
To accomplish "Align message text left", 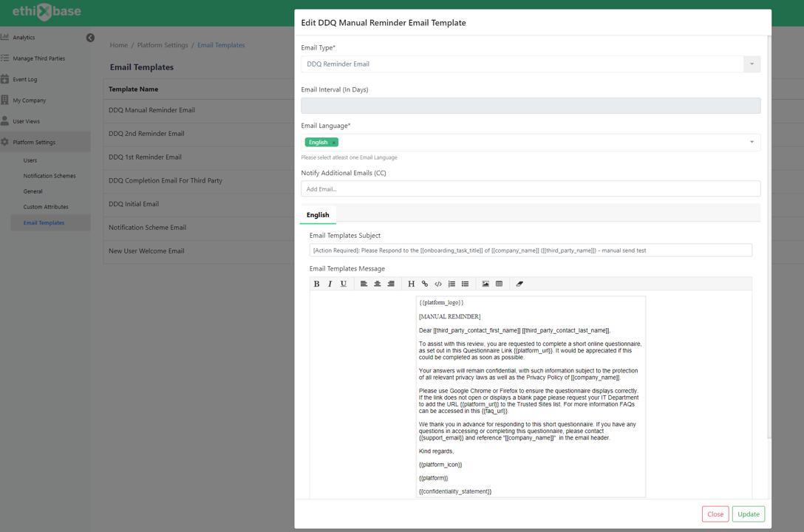I will point(364,284).
